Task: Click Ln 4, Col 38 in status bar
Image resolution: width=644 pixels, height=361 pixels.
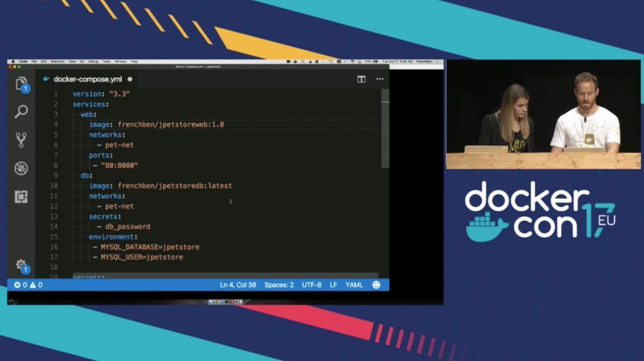Action: click(x=238, y=285)
